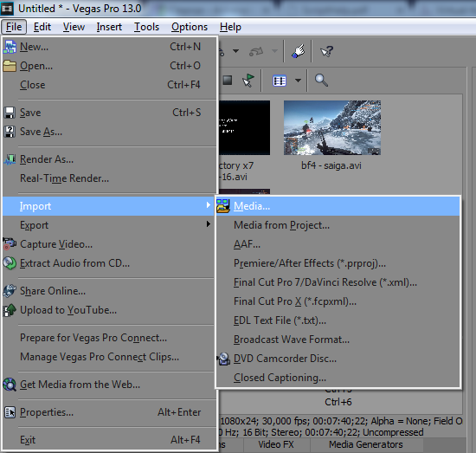Click the magnifier search media icon
This screenshot has width=476, height=453.
[321, 81]
